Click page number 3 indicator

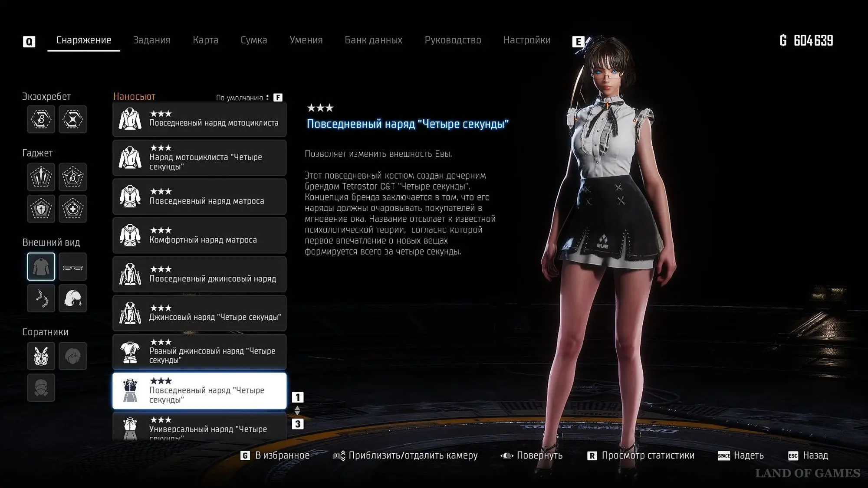click(x=298, y=424)
